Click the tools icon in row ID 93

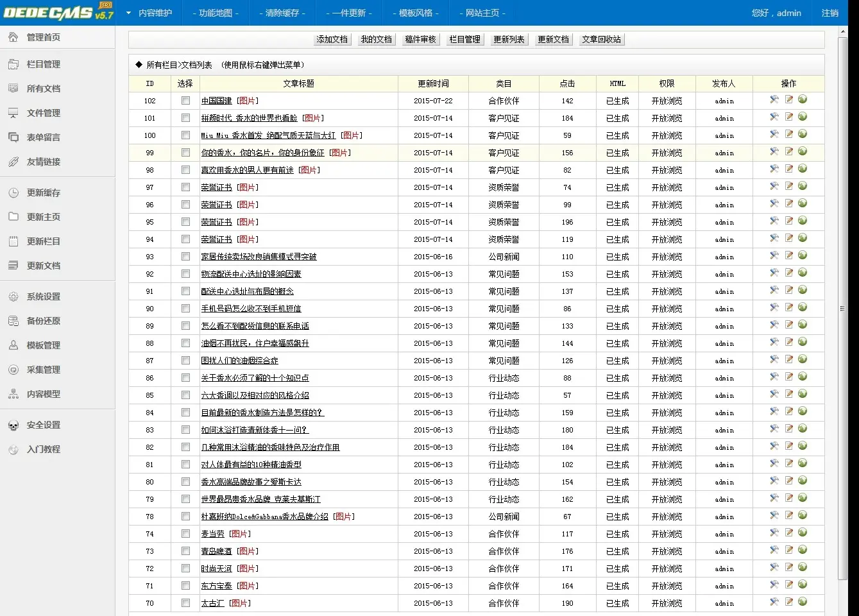click(x=774, y=255)
